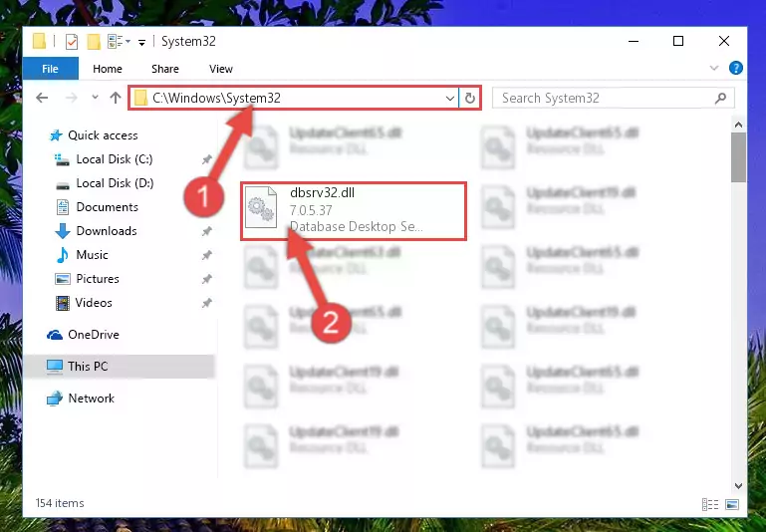766x532 pixels.
Task: Switch to details view icon in status bar
Action: [710, 504]
